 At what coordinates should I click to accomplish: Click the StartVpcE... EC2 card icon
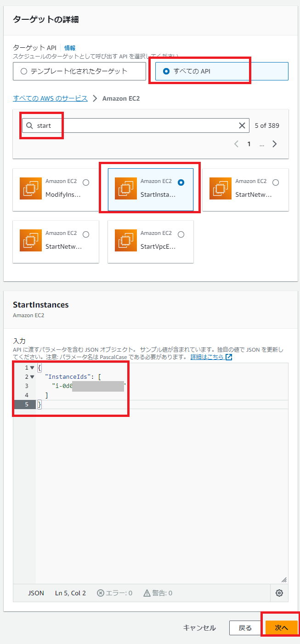pyautogui.click(x=123, y=240)
